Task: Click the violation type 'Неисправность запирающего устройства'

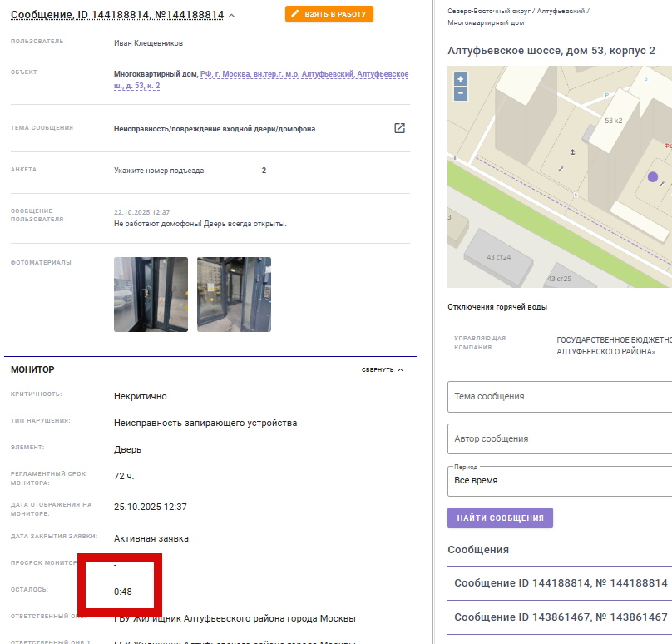Action: [x=205, y=423]
